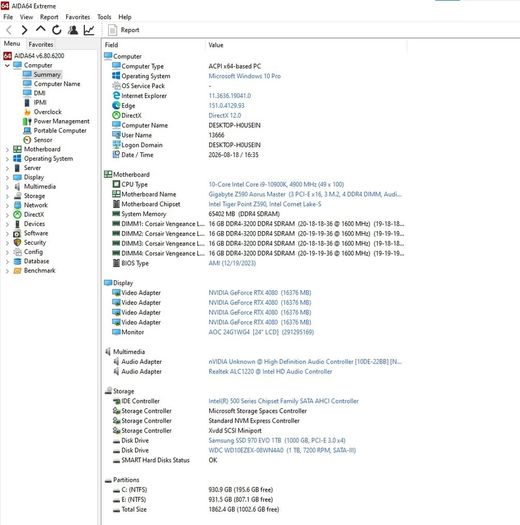This screenshot has height=525, width=520.
Task: Open the AMI (12/19/2023) BIOS link
Action: point(232,263)
